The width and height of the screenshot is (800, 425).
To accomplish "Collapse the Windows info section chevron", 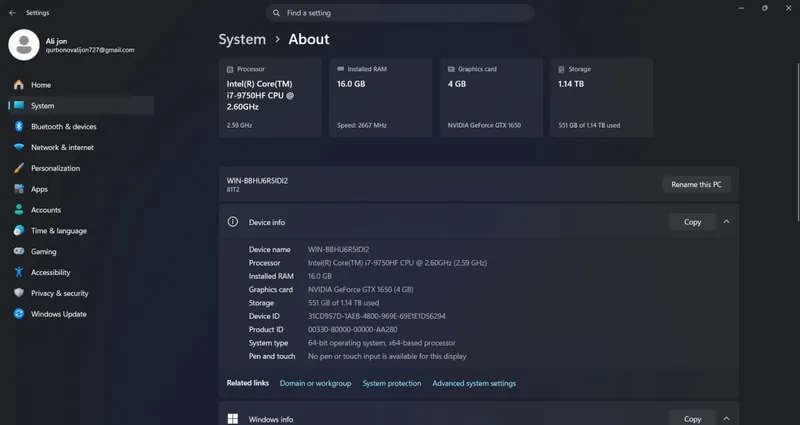I will (727, 419).
